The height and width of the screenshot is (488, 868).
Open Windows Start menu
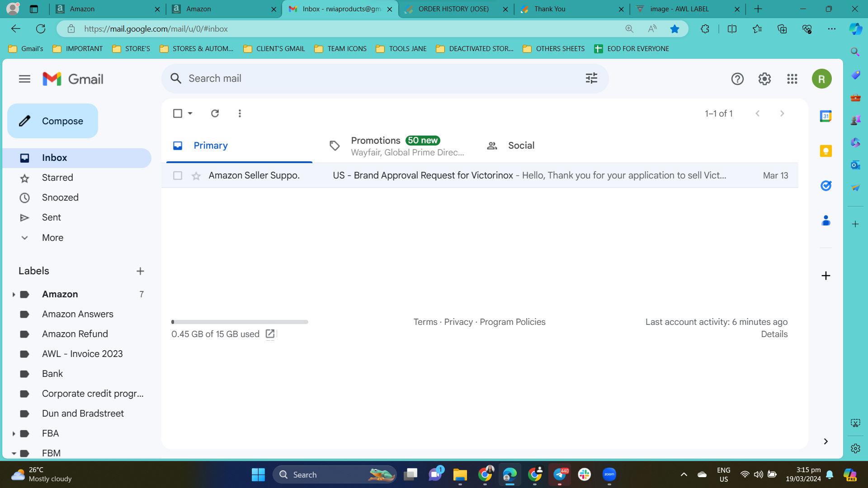[258, 474]
